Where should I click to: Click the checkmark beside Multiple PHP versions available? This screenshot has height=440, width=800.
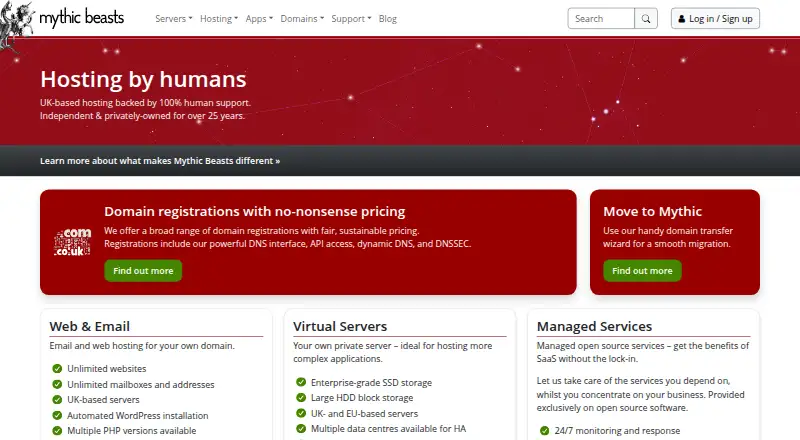pos(57,431)
